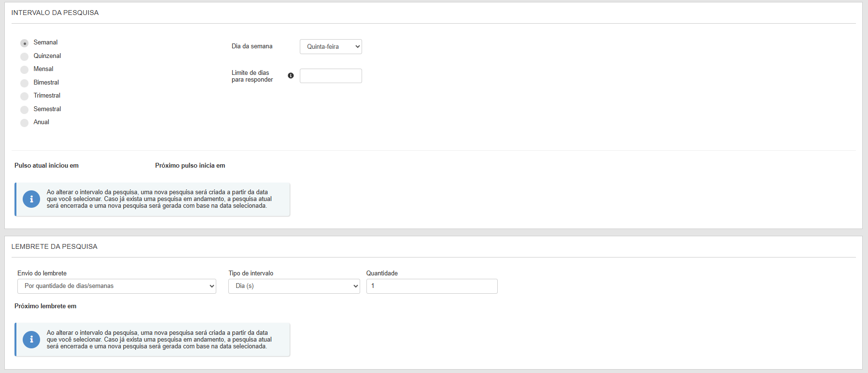868x373 pixels.
Task: Click blue info icon in the survey interval notice
Action: (31, 199)
